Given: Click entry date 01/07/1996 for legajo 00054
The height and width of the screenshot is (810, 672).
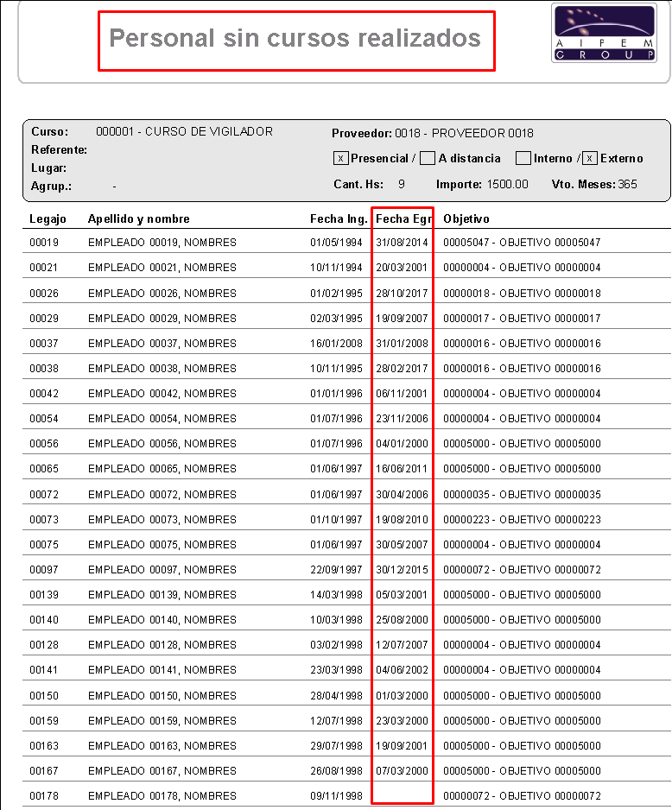Looking at the screenshot, I should coord(336,419).
